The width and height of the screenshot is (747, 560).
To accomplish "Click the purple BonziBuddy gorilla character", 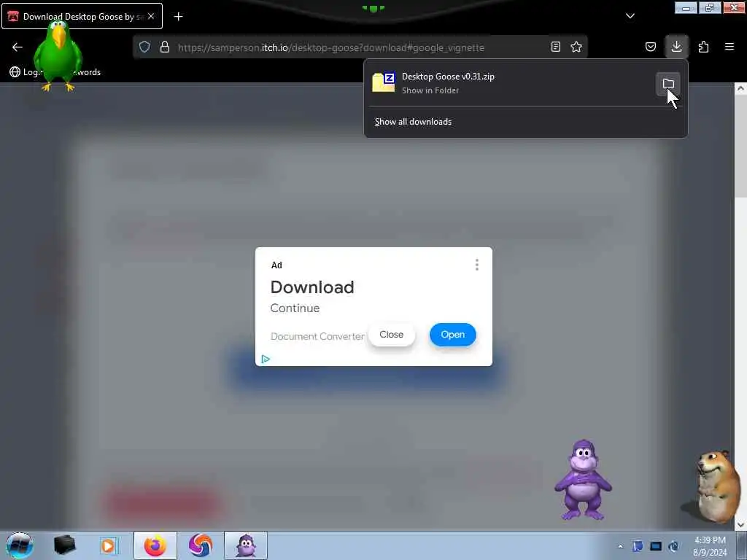I will point(583,480).
